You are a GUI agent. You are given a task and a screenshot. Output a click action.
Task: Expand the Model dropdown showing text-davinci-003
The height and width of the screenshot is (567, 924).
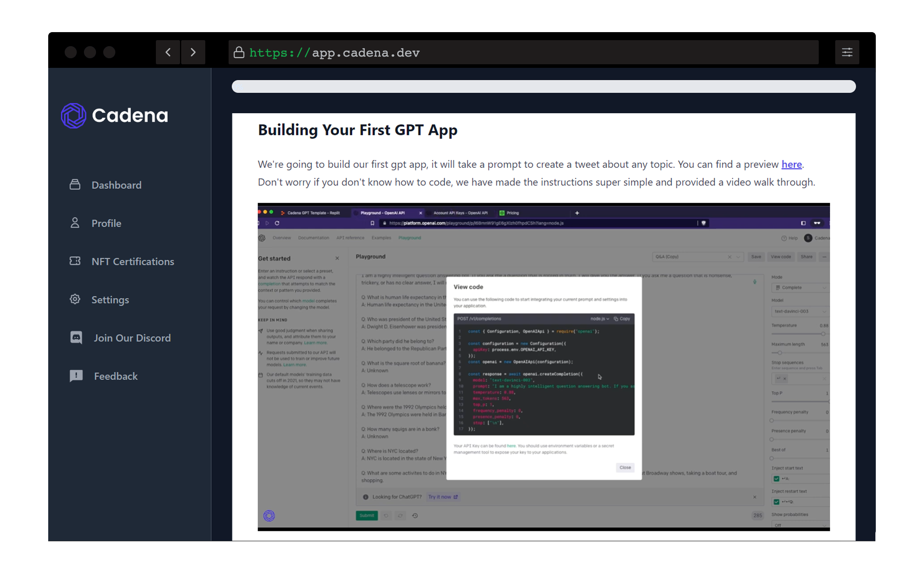(x=800, y=311)
